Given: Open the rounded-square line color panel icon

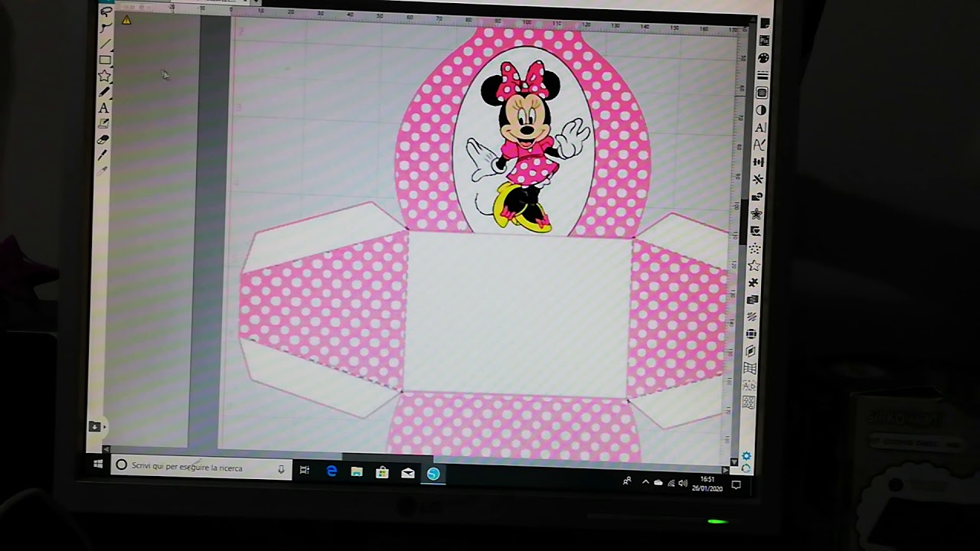Looking at the screenshot, I should (762, 93).
